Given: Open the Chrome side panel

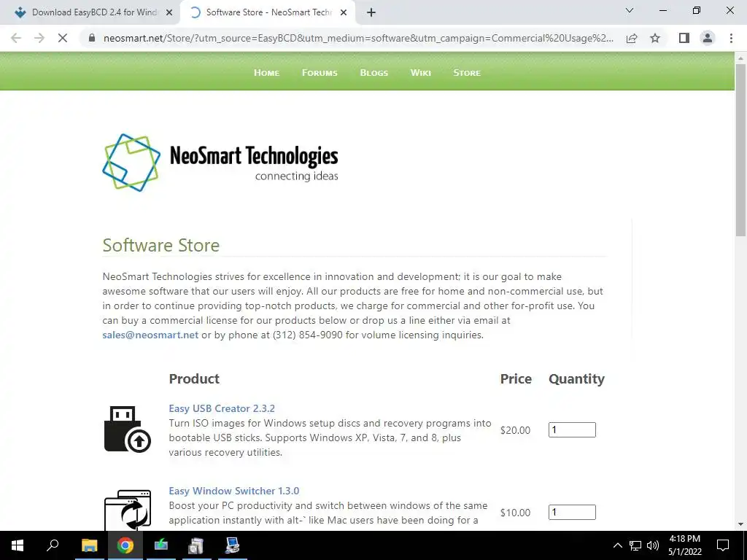Looking at the screenshot, I should (684, 38).
